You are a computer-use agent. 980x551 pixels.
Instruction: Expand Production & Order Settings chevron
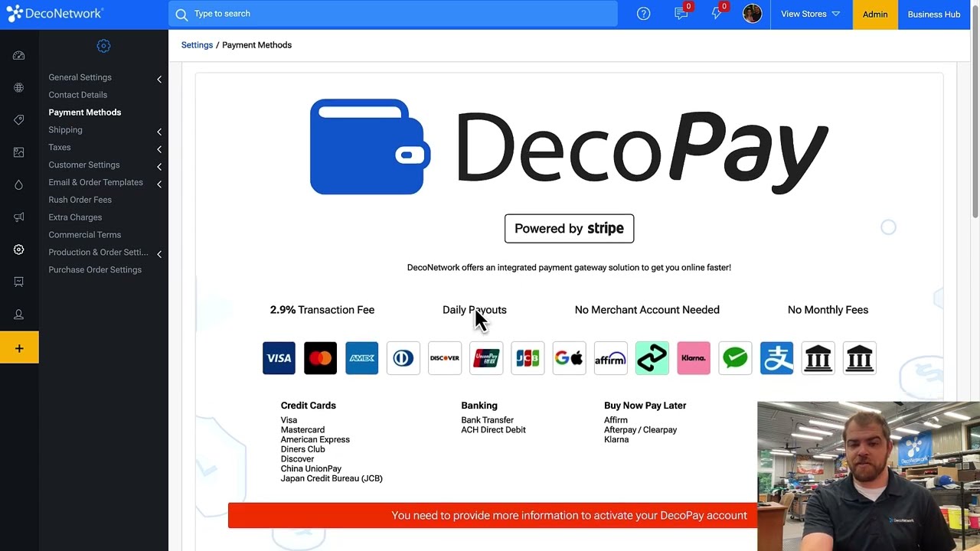[159, 254]
